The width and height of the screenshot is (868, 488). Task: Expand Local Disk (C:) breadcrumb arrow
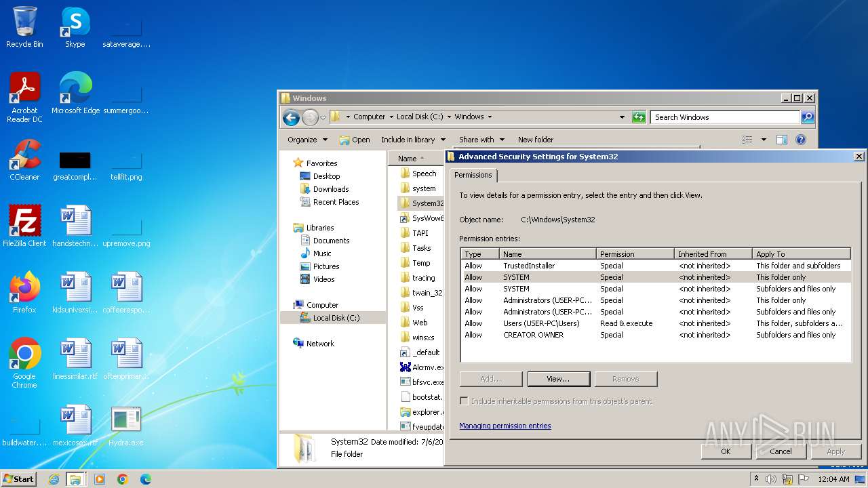449,117
